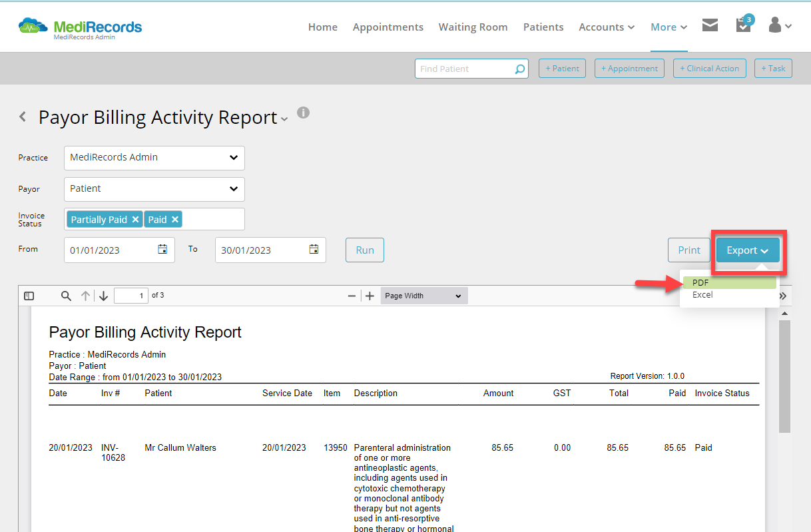
Task: Open the Appointments page
Action: click(x=388, y=27)
